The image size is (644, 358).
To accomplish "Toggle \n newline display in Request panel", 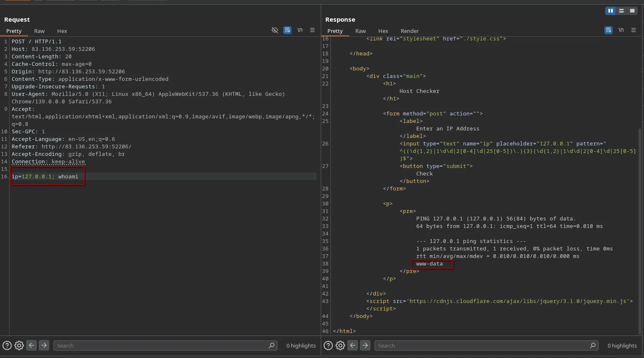I will click(x=300, y=30).
